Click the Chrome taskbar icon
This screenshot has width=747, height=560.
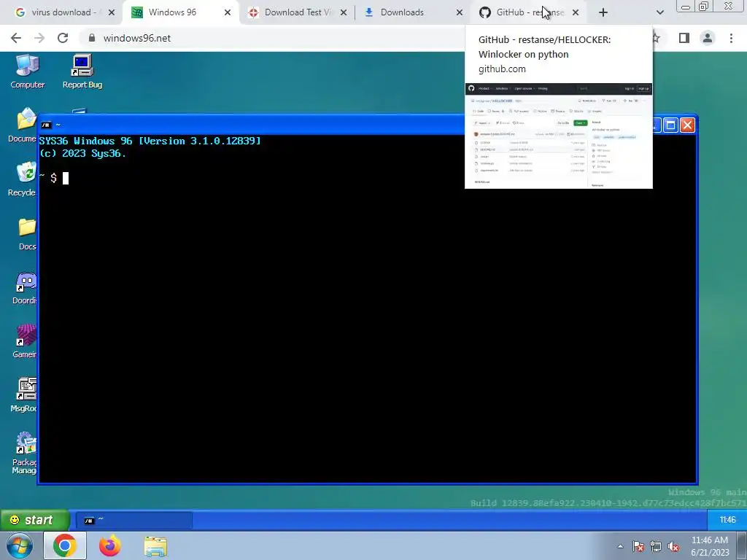point(65,545)
